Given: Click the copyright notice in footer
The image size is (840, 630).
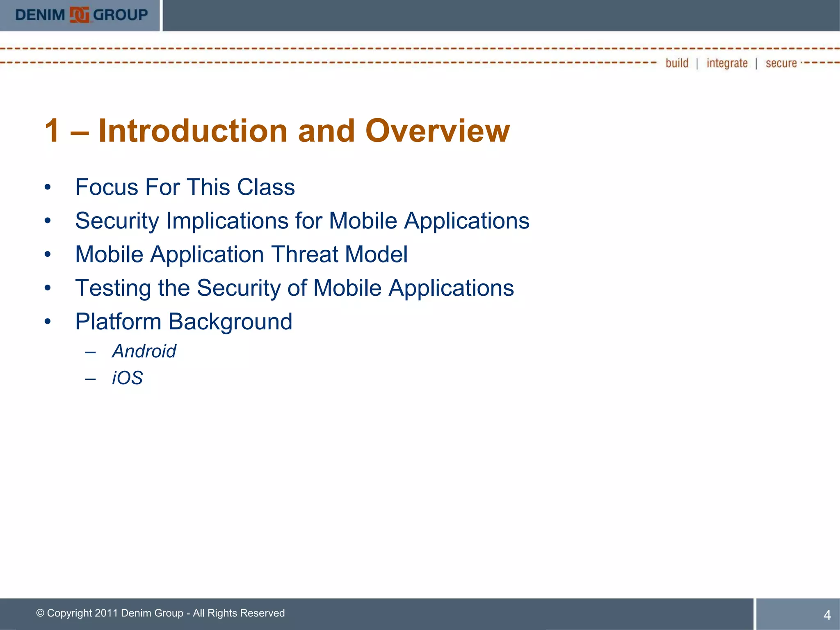Looking at the screenshot, I should (x=160, y=613).
